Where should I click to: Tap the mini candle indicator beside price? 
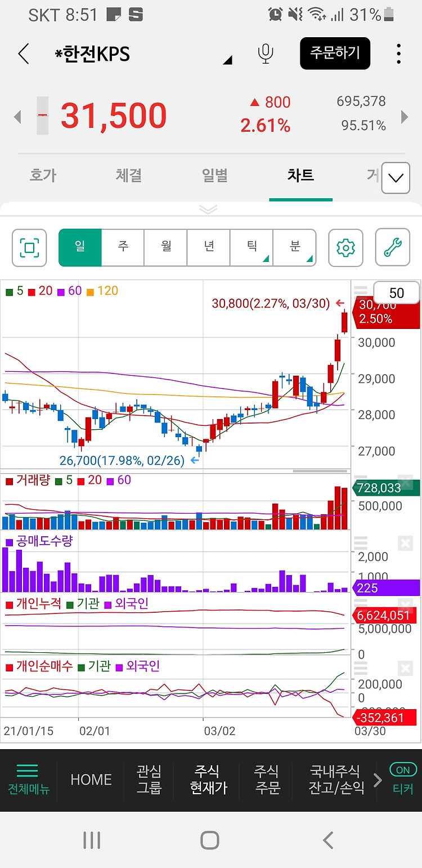point(43,116)
